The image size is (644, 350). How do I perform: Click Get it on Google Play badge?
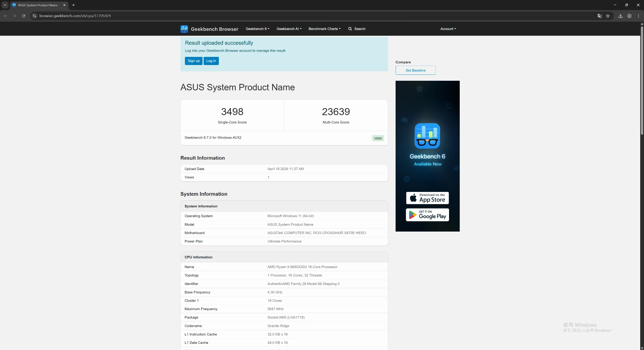(x=427, y=215)
